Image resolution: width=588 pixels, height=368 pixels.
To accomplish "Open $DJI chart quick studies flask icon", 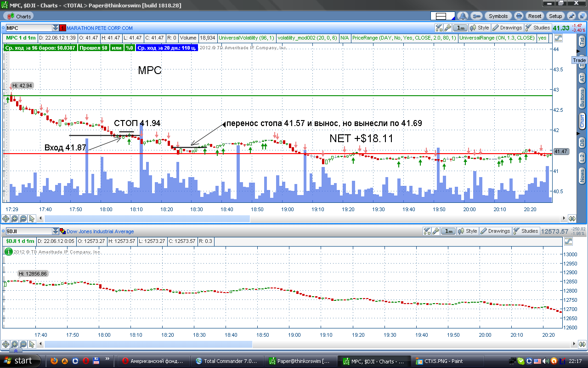I will coord(426,231).
